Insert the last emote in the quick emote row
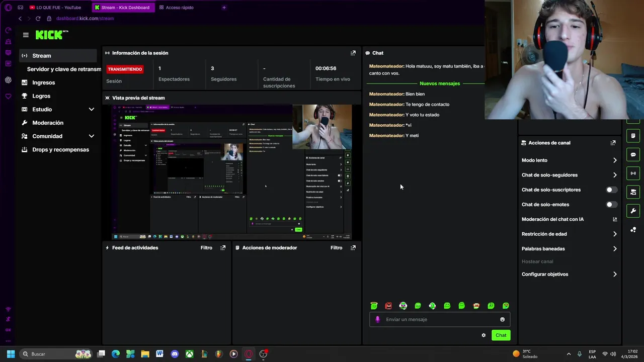Image resolution: width=644 pixels, height=362 pixels. pyautogui.click(x=506, y=306)
